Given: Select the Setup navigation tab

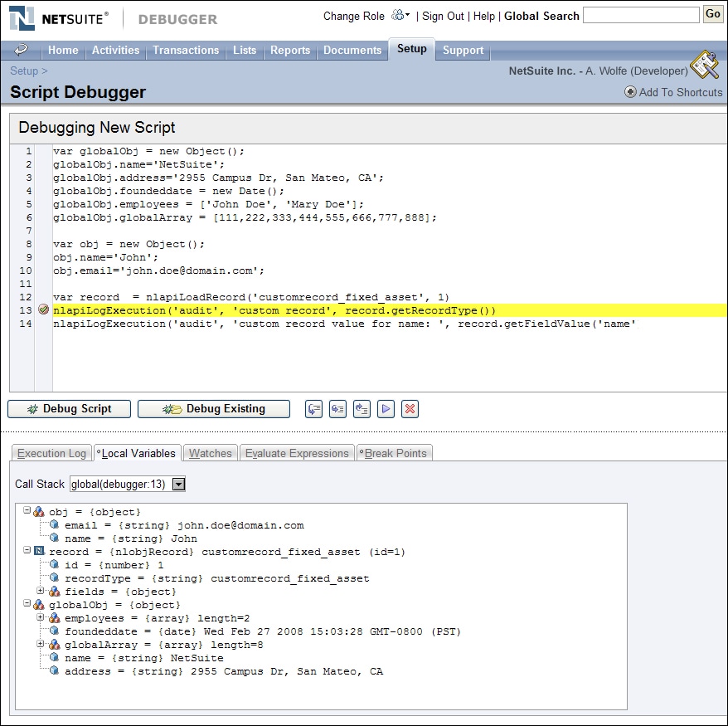Looking at the screenshot, I should tap(412, 49).
